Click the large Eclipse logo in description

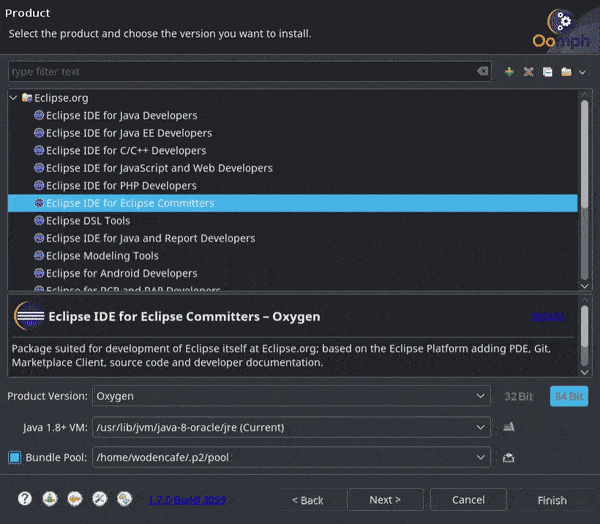coord(29,316)
